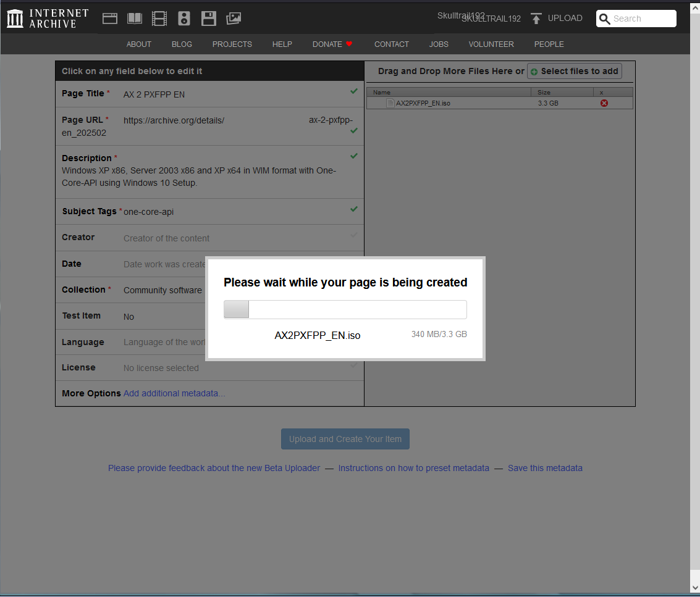This screenshot has height=597, width=700.
Task: Click Save this metadata link
Action: tap(545, 468)
